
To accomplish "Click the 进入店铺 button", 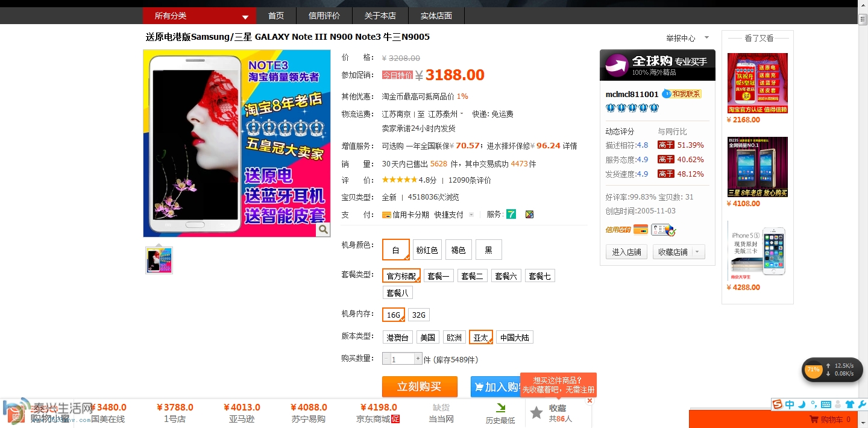I will pos(626,252).
